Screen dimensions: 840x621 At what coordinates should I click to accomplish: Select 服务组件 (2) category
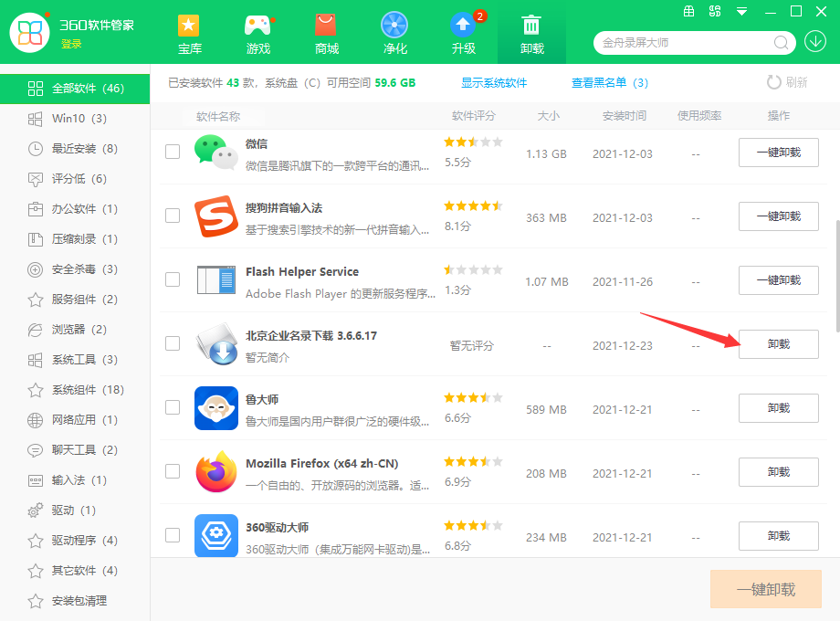click(x=75, y=299)
